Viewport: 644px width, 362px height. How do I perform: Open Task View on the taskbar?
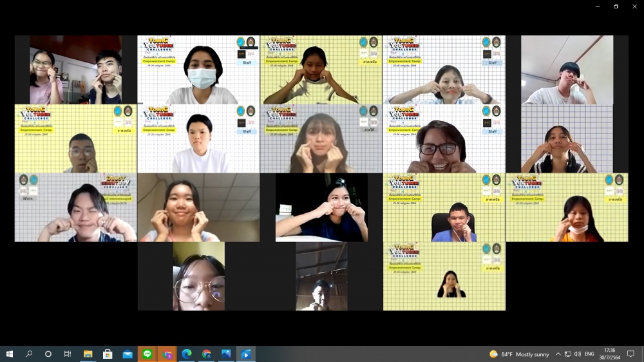click(x=68, y=354)
